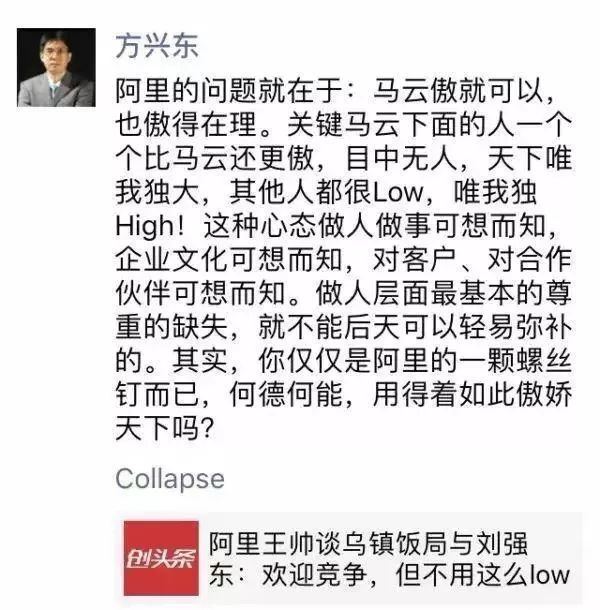Image resolution: width=600 pixels, height=610 pixels.
Task: Click the word Low in the post
Action: pyautogui.click(x=398, y=192)
